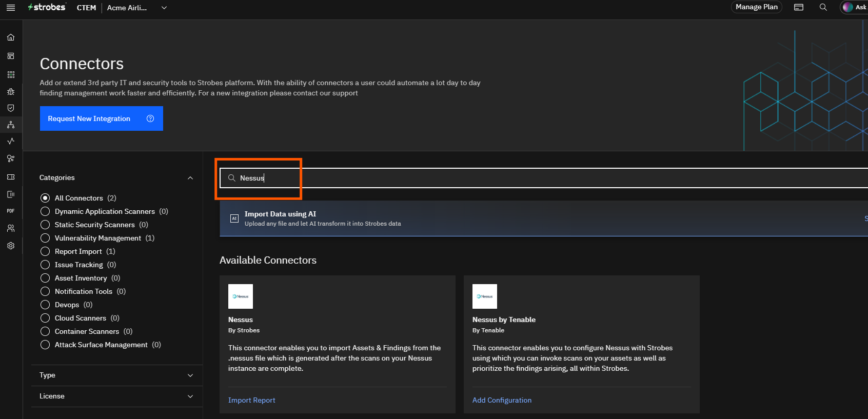Click Manage Plan button
868x419 pixels.
[757, 7]
